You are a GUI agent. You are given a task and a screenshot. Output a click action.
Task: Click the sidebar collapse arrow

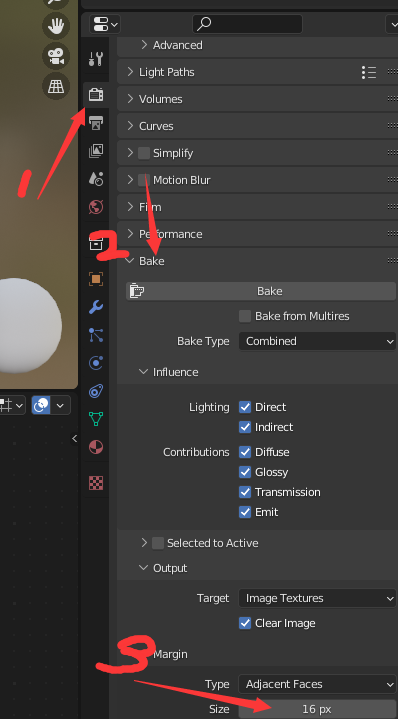tap(75, 439)
